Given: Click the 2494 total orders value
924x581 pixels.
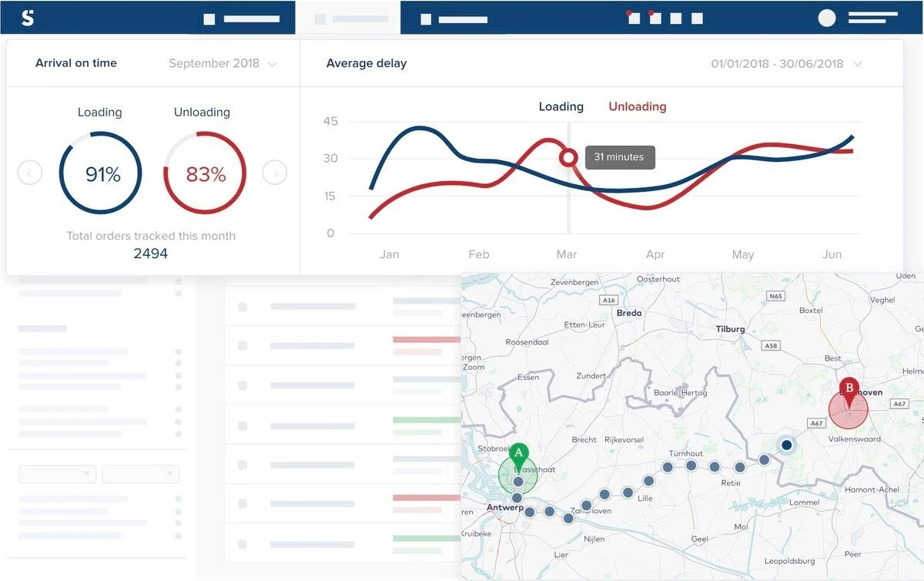Looking at the screenshot, I should (x=150, y=254).
